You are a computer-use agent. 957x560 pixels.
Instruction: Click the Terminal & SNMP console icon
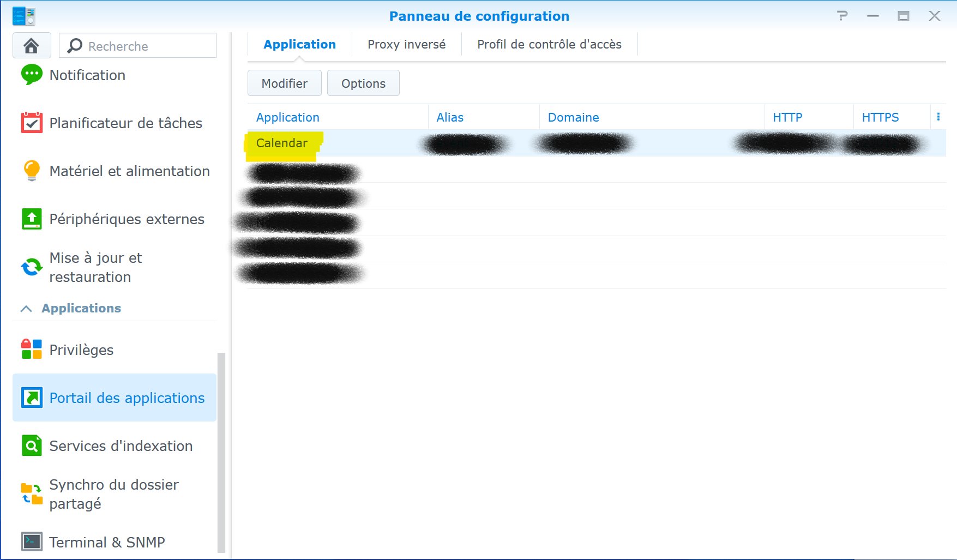[32, 541]
